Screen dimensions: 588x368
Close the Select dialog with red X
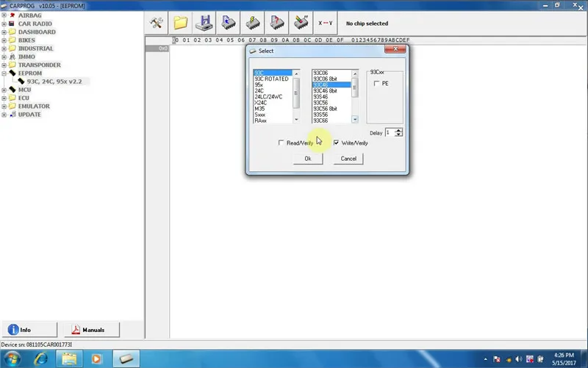pos(395,49)
